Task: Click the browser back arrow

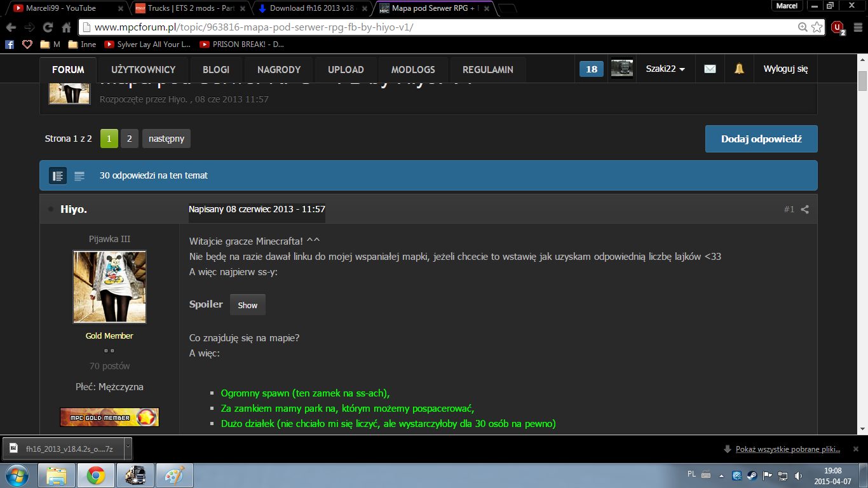Action: (x=11, y=27)
